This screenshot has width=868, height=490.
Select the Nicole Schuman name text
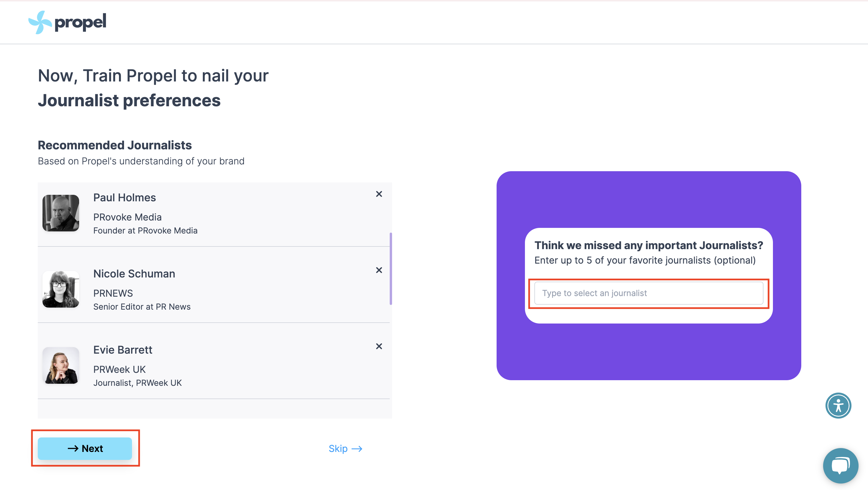tap(134, 274)
